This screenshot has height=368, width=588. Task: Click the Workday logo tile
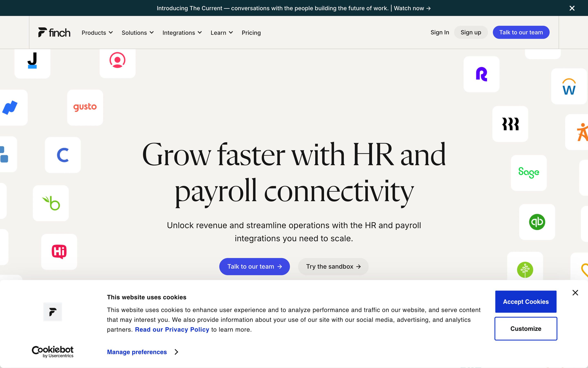(x=569, y=86)
